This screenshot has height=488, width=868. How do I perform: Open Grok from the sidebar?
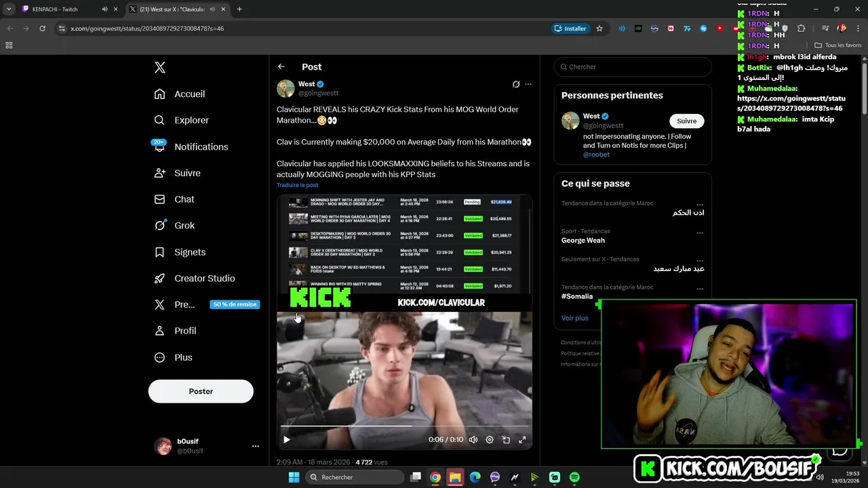click(174, 226)
